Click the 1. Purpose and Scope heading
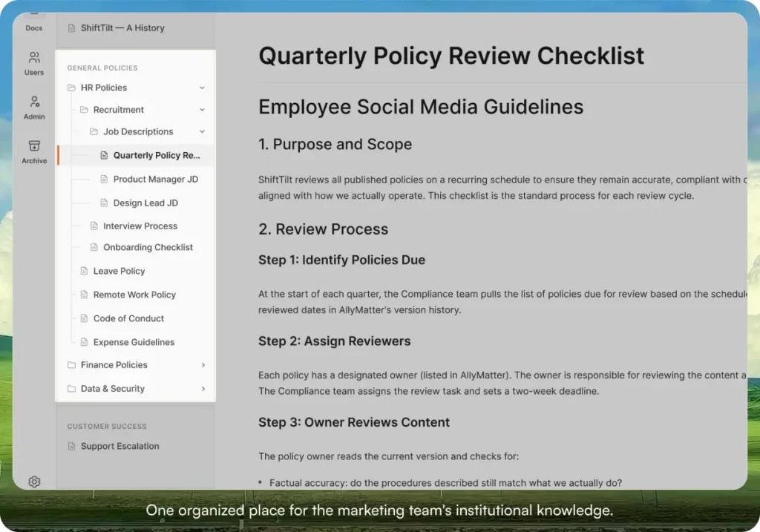Viewport: 760px width, 532px height. [x=335, y=145]
